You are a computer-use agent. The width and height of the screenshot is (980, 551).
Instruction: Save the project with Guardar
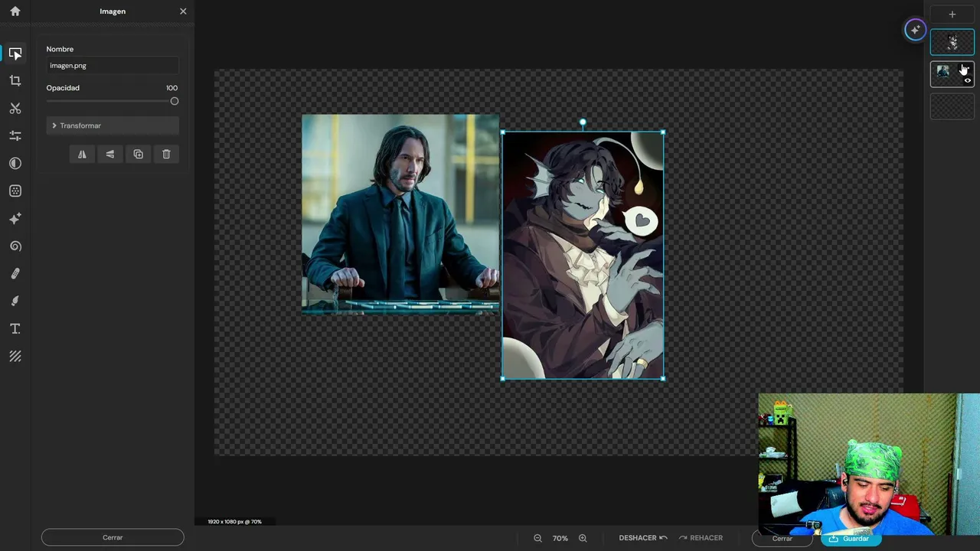coord(850,538)
